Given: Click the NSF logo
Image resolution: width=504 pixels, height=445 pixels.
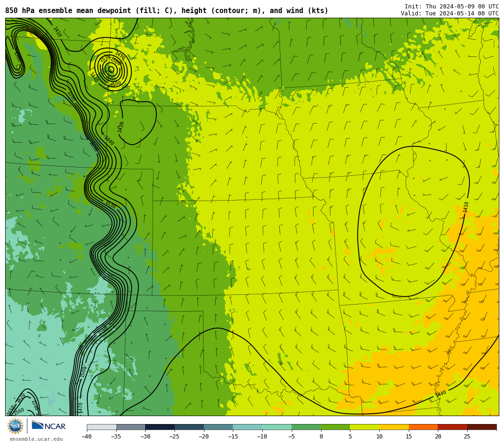Looking at the screenshot, I should point(15,426).
